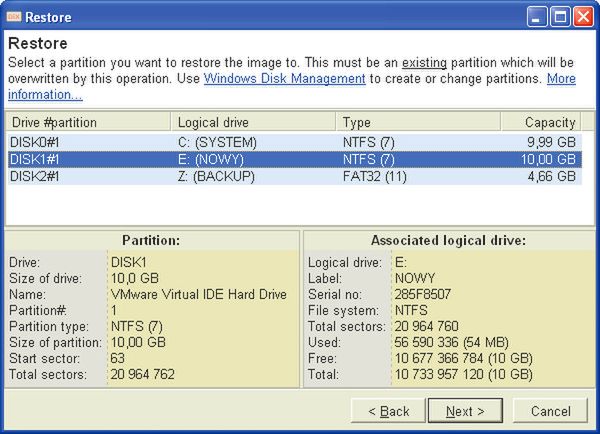Open the Windows Disk Management link
Image resolution: width=600 pixels, height=434 pixels.
283,78
